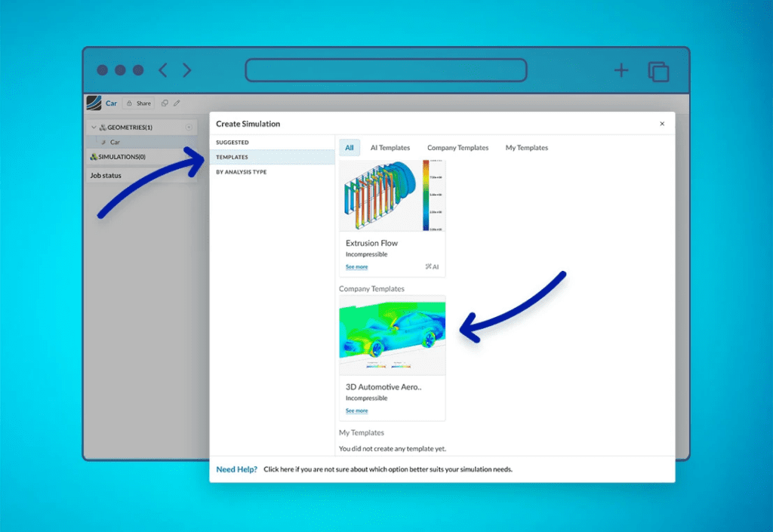Switch to the AI Templates tab
The width and height of the screenshot is (773, 532).
click(390, 147)
